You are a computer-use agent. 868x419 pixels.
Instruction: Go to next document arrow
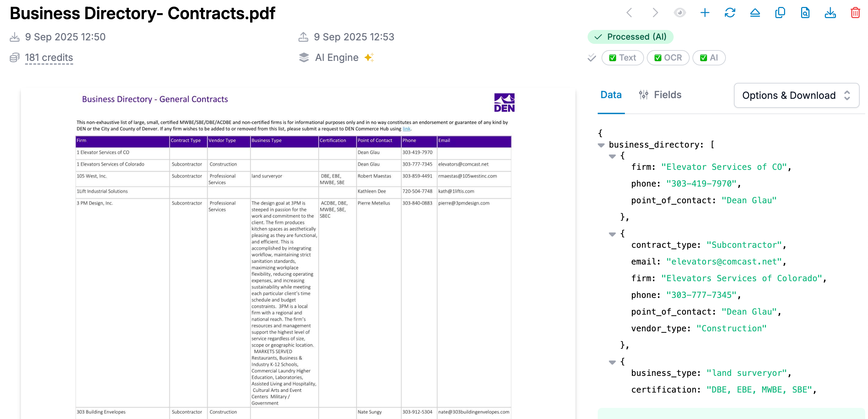click(x=655, y=13)
